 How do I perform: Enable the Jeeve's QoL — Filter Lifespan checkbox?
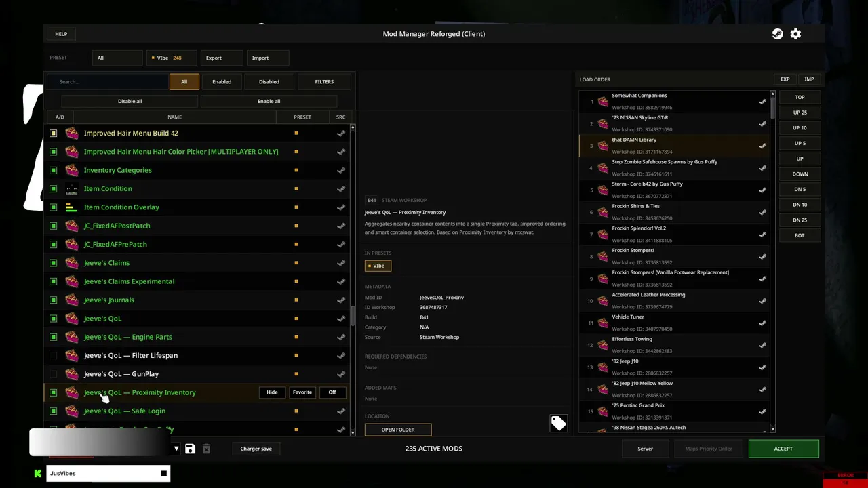[x=53, y=355]
